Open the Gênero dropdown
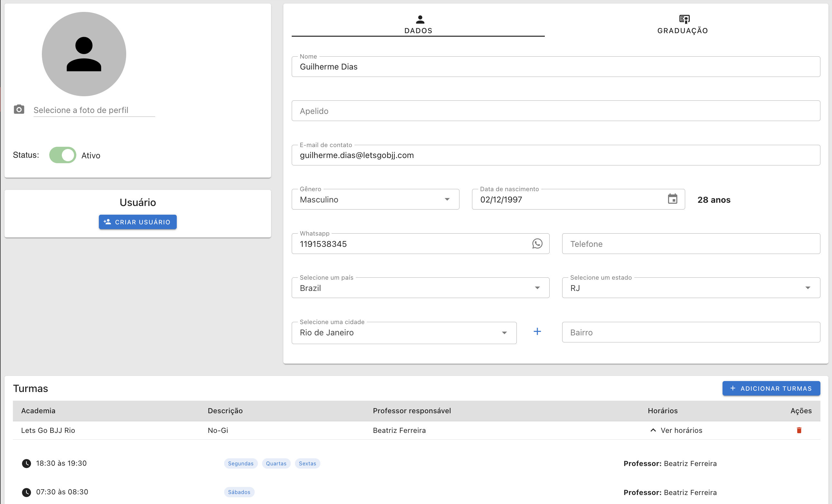 tap(375, 200)
